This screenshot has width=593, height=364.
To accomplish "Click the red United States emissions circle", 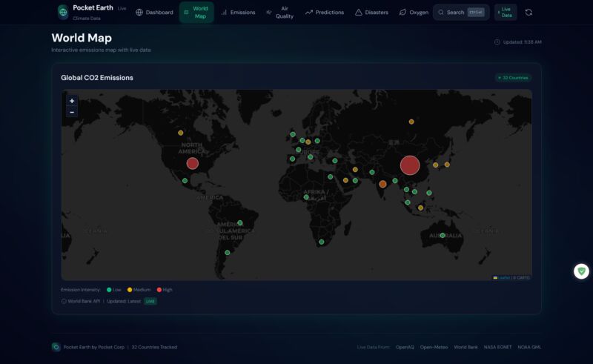I will tap(193, 164).
